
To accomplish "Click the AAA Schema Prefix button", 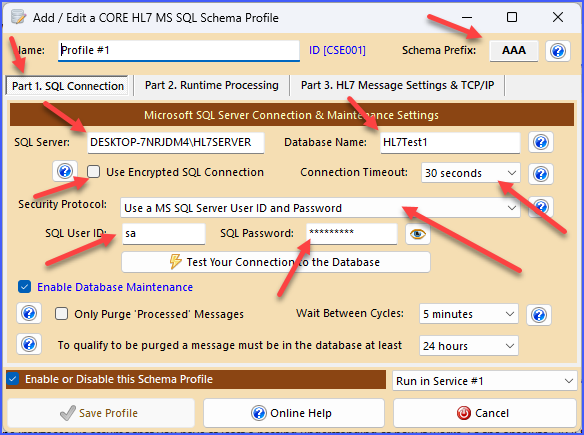I will pyautogui.click(x=514, y=51).
